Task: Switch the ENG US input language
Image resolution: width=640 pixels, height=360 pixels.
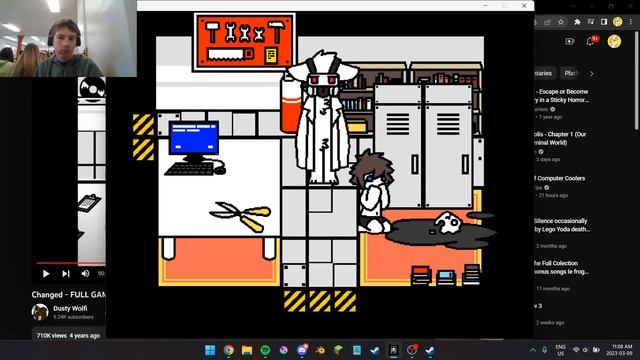Action: [x=560, y=350]
